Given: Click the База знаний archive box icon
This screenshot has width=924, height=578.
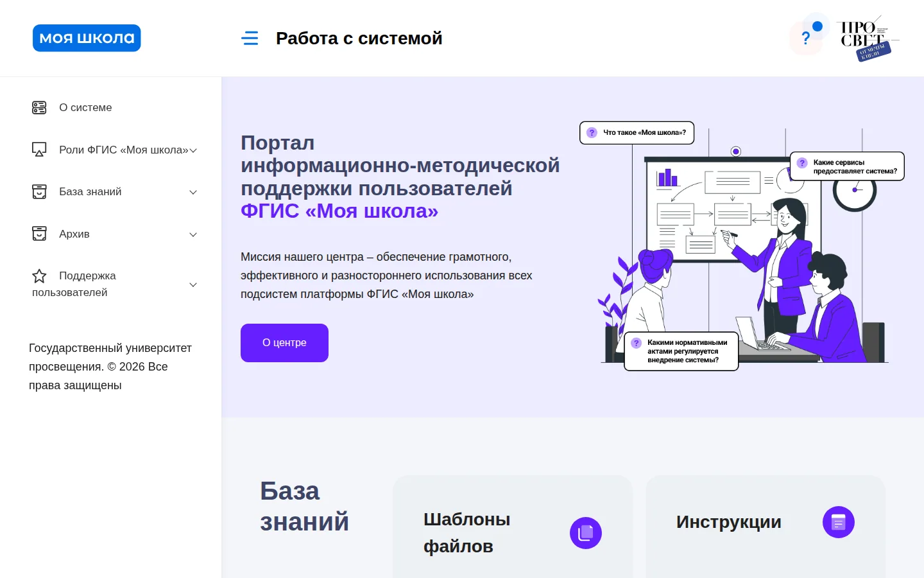Looking at the screenshot, I should pos(39,191).
